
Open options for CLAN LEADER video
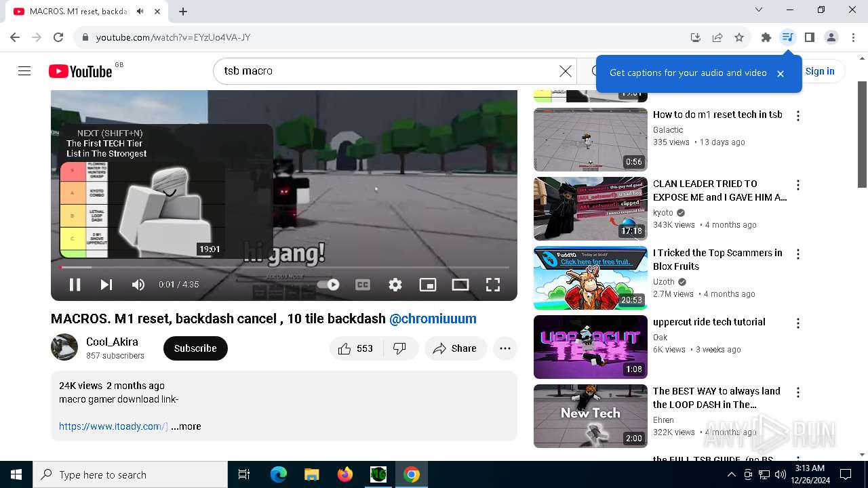(x=798, y=185)
